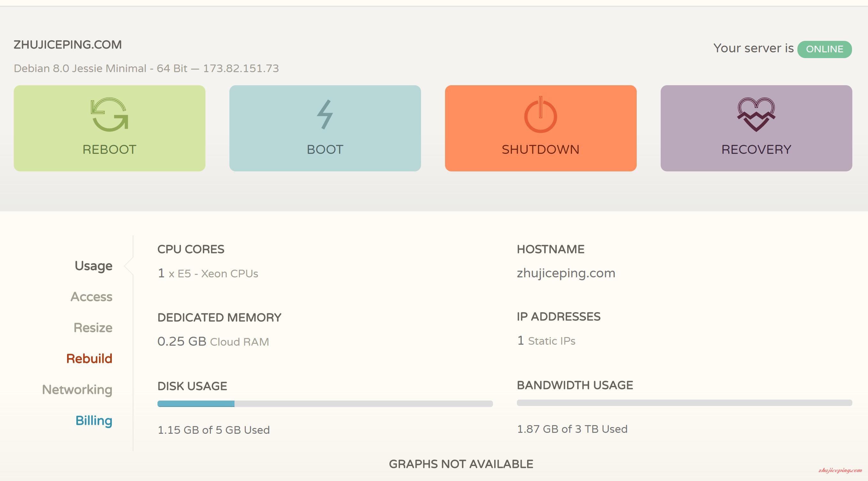This screenshot has width=868, height=481.
Task: Switch to the Access tab
Action: (91, 297)
